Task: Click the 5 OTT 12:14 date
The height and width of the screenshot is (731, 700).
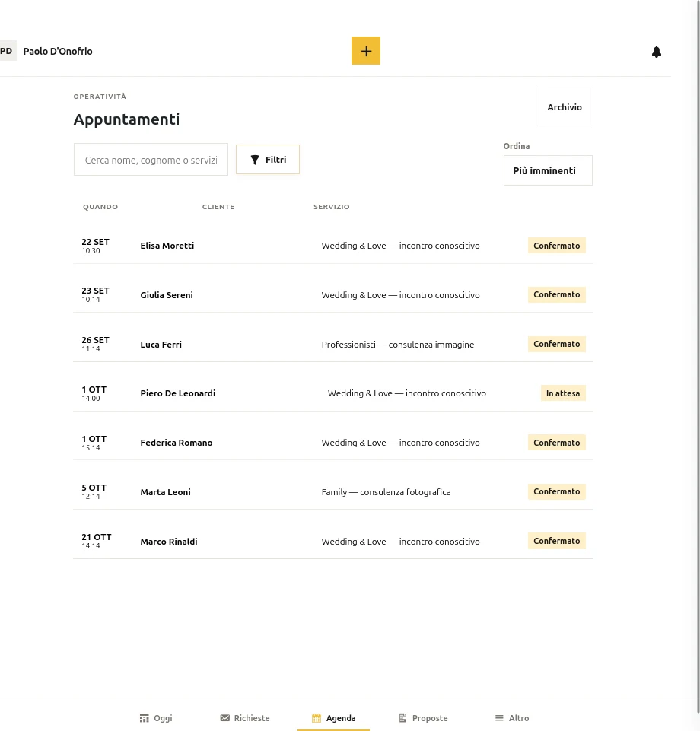Action: pyautogui.click(x=94, y=492)
